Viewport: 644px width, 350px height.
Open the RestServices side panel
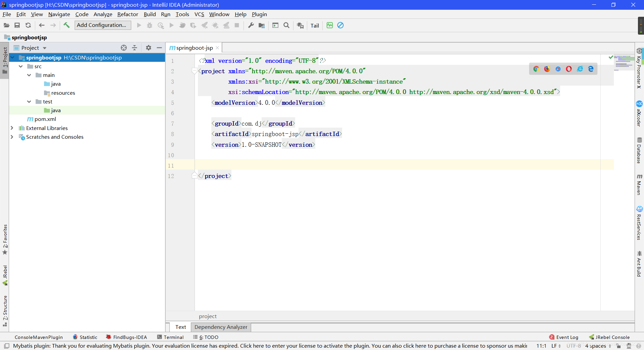pos(639,223)
